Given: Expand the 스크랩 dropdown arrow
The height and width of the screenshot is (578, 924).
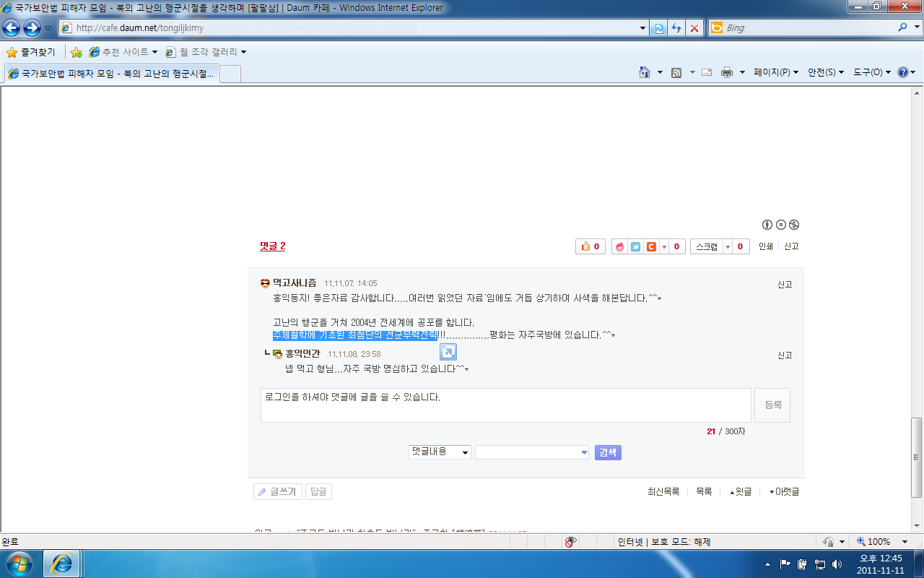Looking at the screenshot, I should point(728,247).
